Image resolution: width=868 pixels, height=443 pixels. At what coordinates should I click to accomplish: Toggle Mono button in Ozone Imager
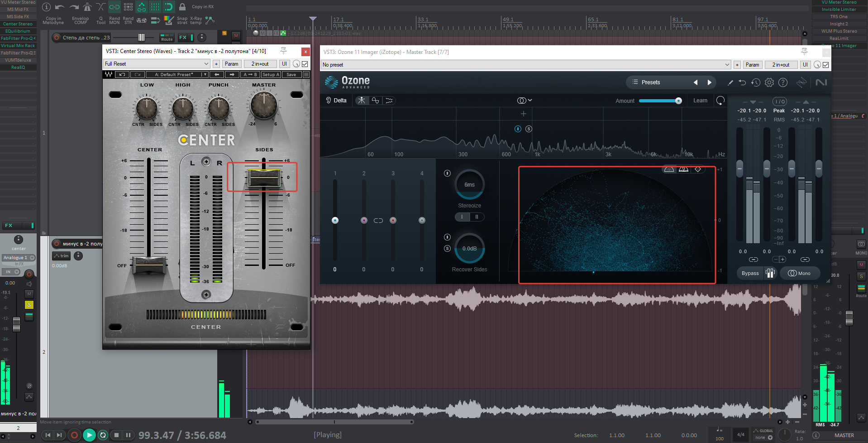point(799,273)
